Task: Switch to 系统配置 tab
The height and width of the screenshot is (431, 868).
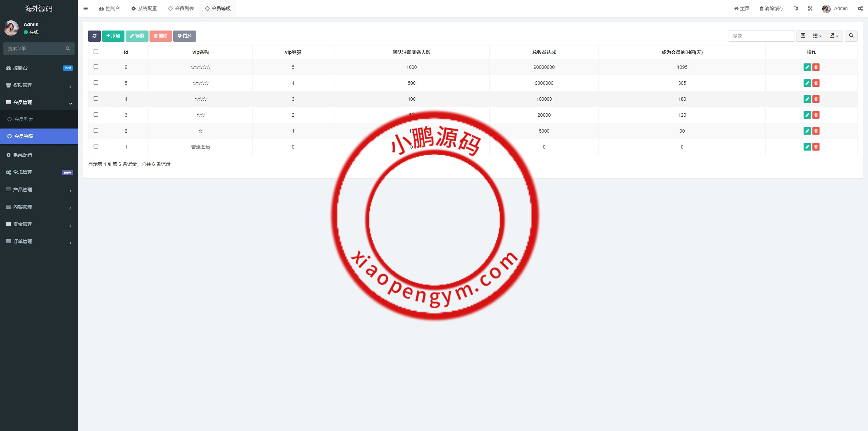Action: (144, 8)
